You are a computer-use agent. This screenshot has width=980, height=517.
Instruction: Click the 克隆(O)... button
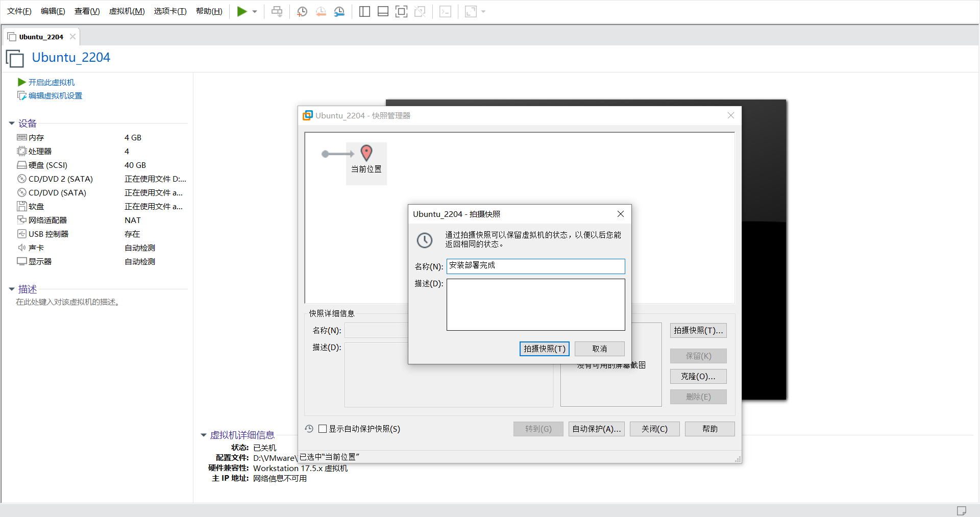pyautogui.click(x=698, y=377)
